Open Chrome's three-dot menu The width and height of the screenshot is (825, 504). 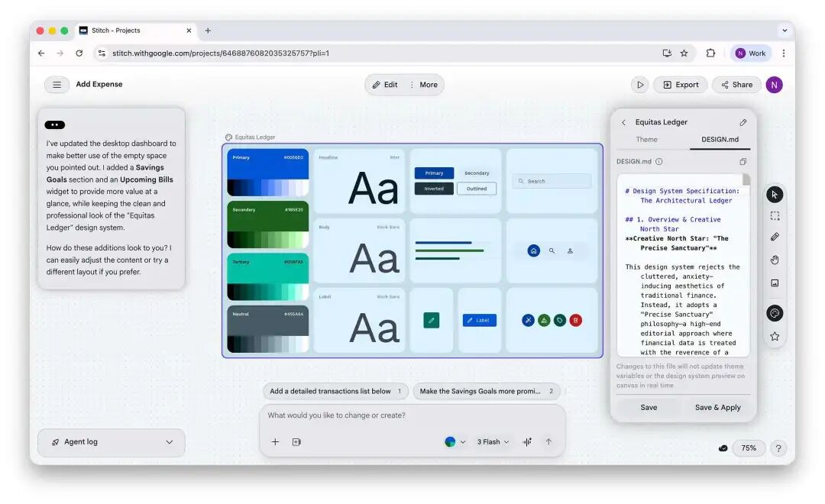pos(784,53)
